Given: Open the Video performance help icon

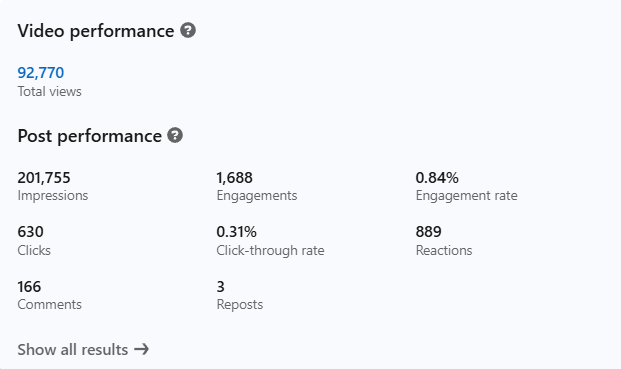Looking at the screenshot, I should [x=188, y=30].
